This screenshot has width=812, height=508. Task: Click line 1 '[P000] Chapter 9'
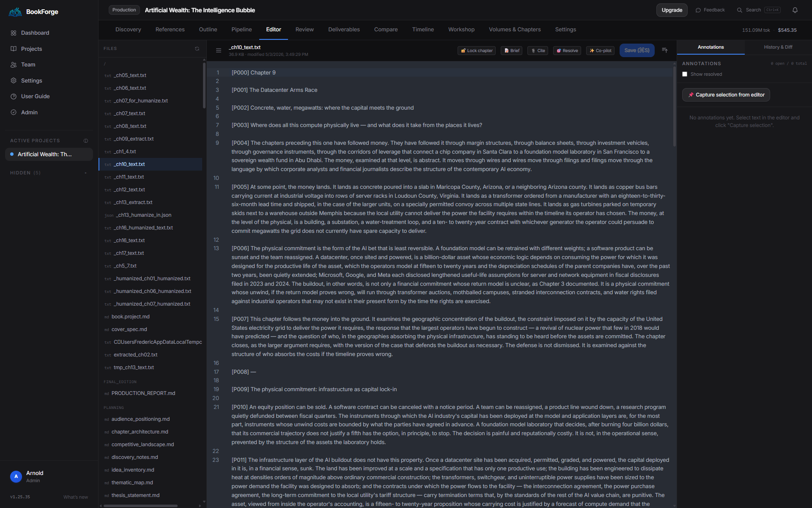coord(253,73)
